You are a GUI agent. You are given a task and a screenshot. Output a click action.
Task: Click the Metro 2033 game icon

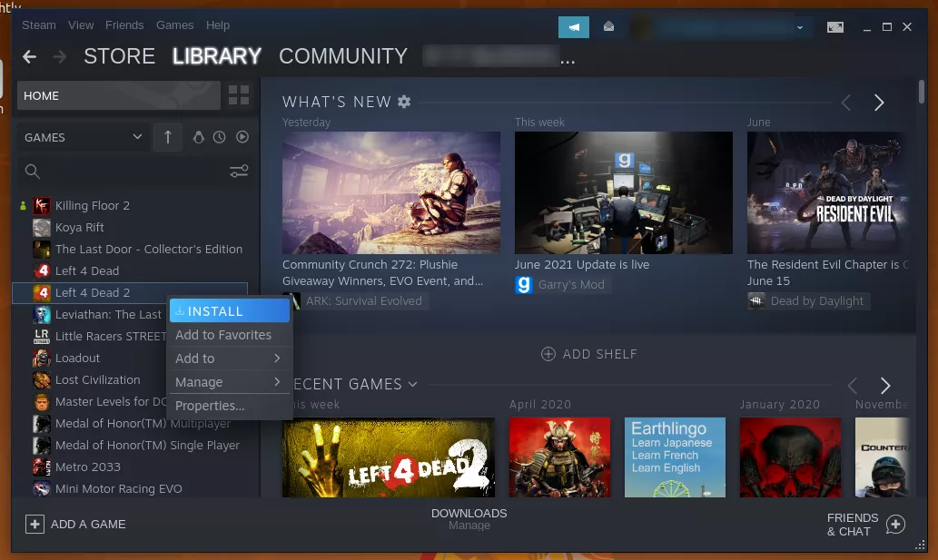[41, 467]
